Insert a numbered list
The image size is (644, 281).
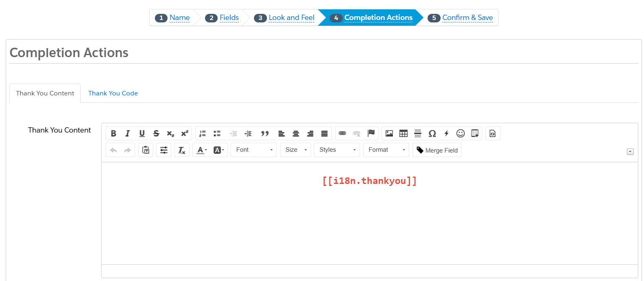[x=203, y=133]
